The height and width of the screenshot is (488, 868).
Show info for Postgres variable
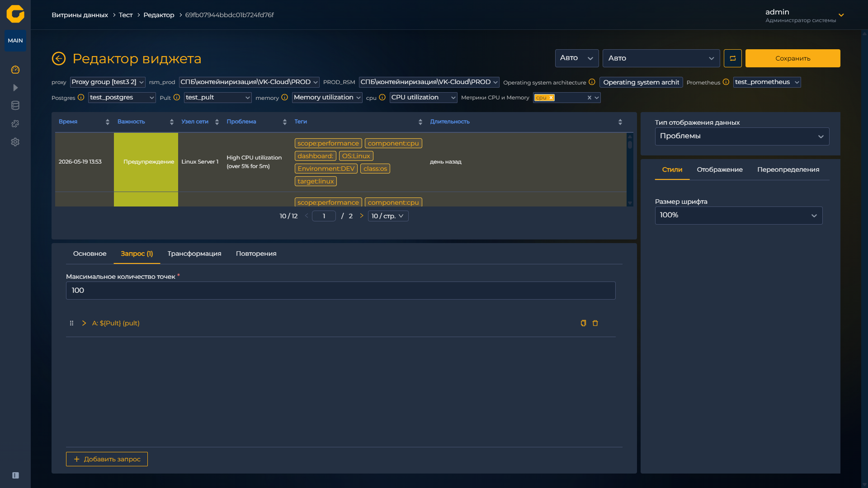click(81, 98)
